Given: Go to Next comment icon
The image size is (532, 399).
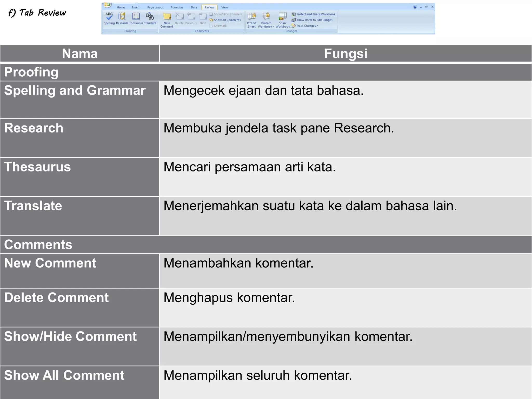Looking at the screenshot, I should (203, 17).
